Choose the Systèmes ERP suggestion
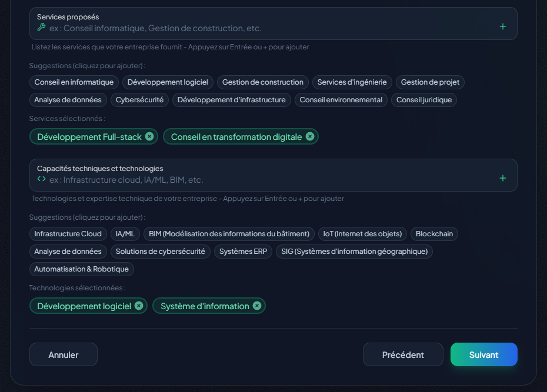 (243, 252)
